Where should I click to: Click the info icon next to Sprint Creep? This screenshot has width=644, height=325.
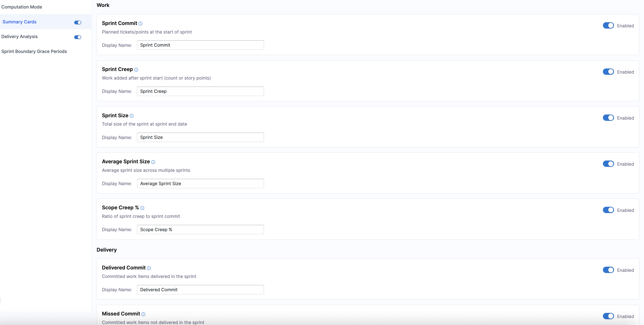pyautogui.click(x=136, y=70)
